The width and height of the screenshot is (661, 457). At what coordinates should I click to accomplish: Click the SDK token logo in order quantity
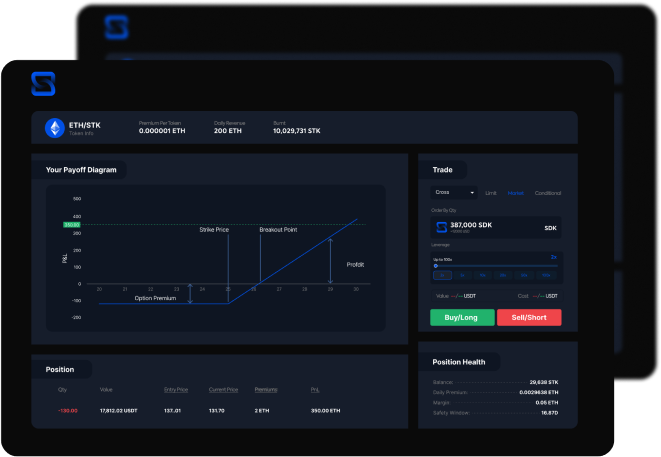(x=442, y=228)
